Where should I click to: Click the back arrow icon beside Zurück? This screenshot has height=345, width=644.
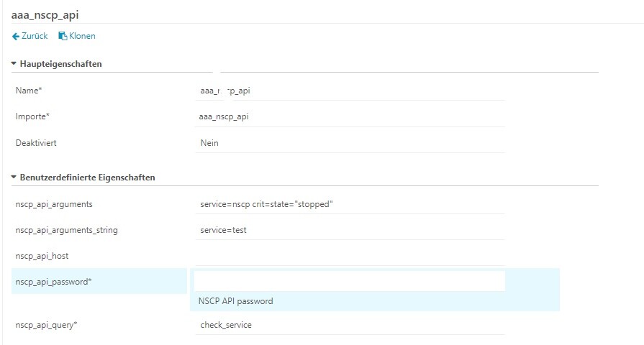pyautogui.click(x=16, y=36)
